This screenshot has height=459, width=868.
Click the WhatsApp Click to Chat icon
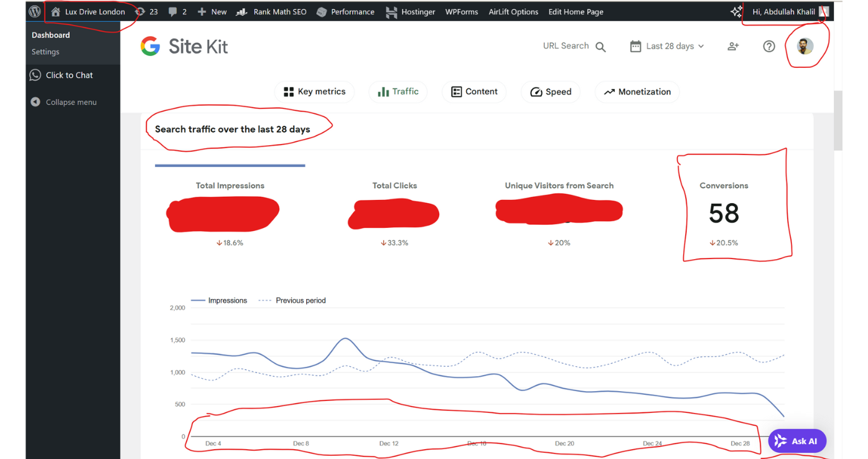pyautogui.click(x=35, y=75)
